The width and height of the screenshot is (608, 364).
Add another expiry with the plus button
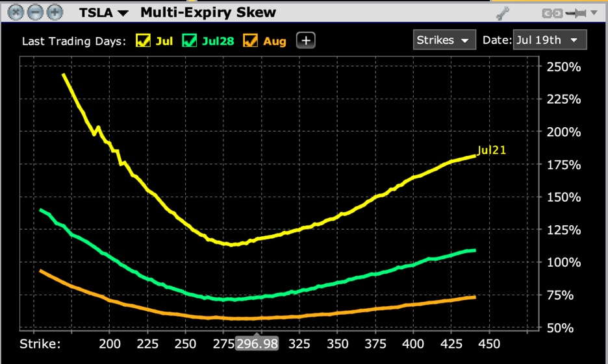(306, 41)
